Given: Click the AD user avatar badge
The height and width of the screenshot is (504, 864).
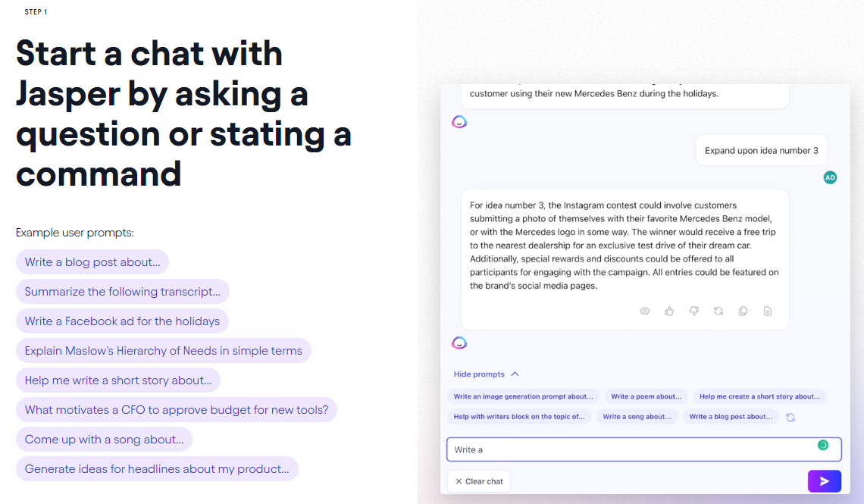Looking at the screenshot, I should (830, 177).
